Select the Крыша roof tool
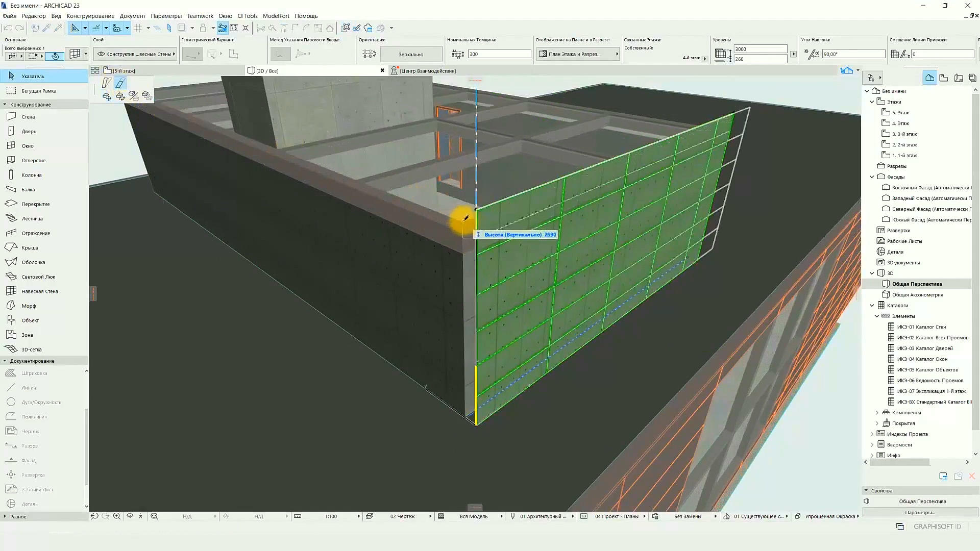This screenshot has width=980, height=551. [x=30, y=247]
